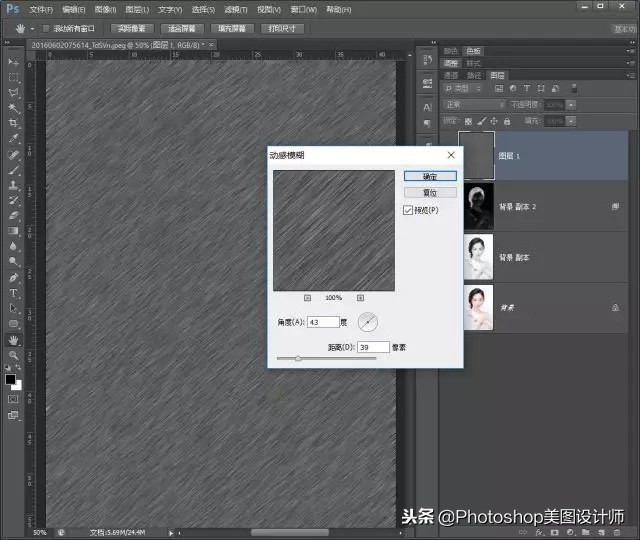Click the 角度(A) angle input field
This screenshot has height=540, width=640.
[x=322, y=322]
